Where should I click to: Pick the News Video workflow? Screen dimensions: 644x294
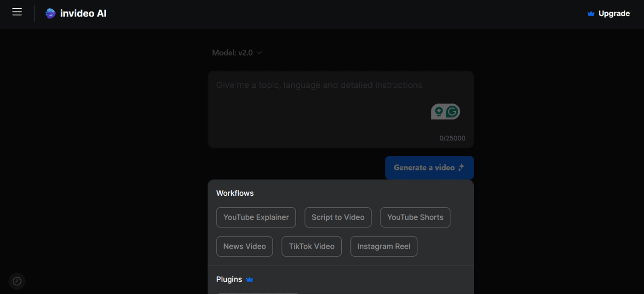click(244, 246)
